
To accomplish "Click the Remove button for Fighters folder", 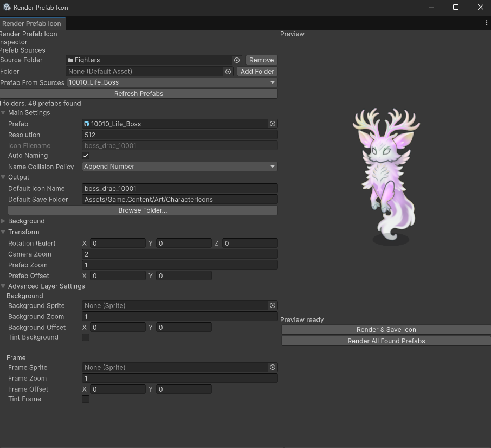I will click(261, 60).
